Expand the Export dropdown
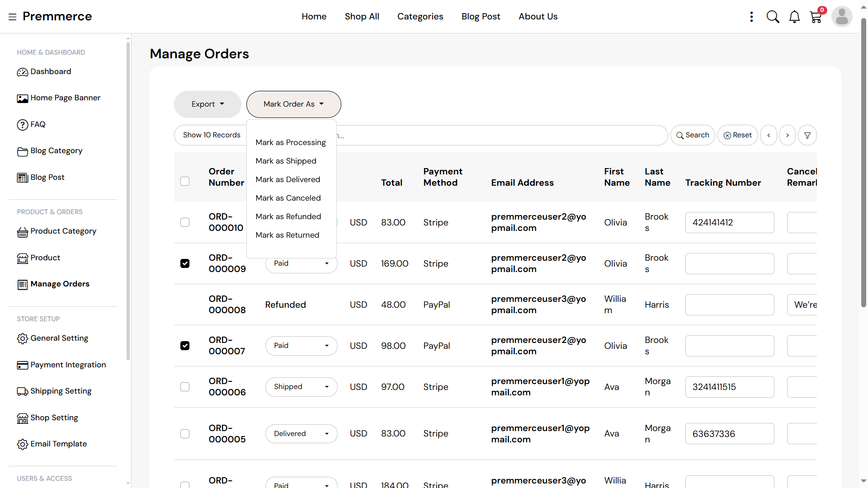Image resolution: width=868 pixels, height=488 pixels. point(208,104)
